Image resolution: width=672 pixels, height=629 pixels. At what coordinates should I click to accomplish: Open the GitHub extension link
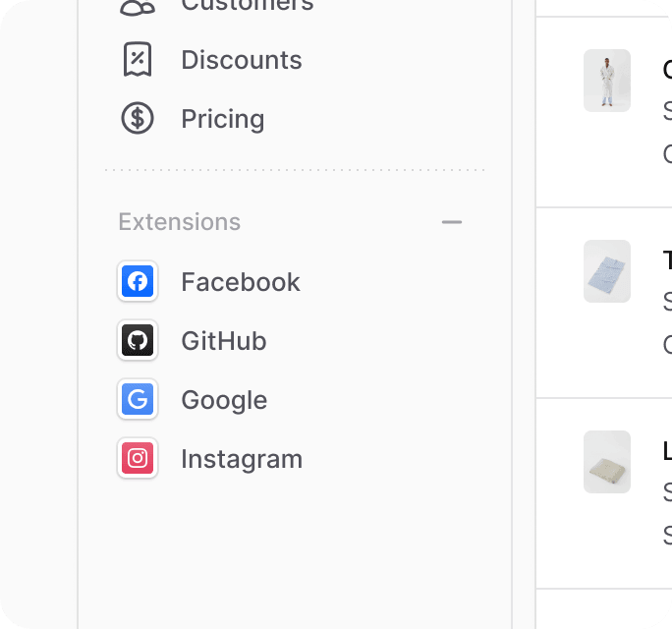[x=295, y=340]
